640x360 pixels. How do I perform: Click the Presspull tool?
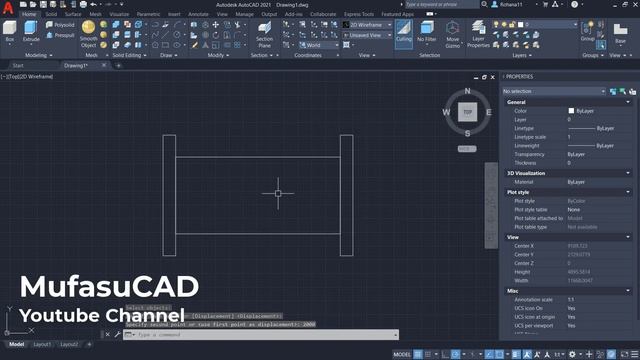60,35
